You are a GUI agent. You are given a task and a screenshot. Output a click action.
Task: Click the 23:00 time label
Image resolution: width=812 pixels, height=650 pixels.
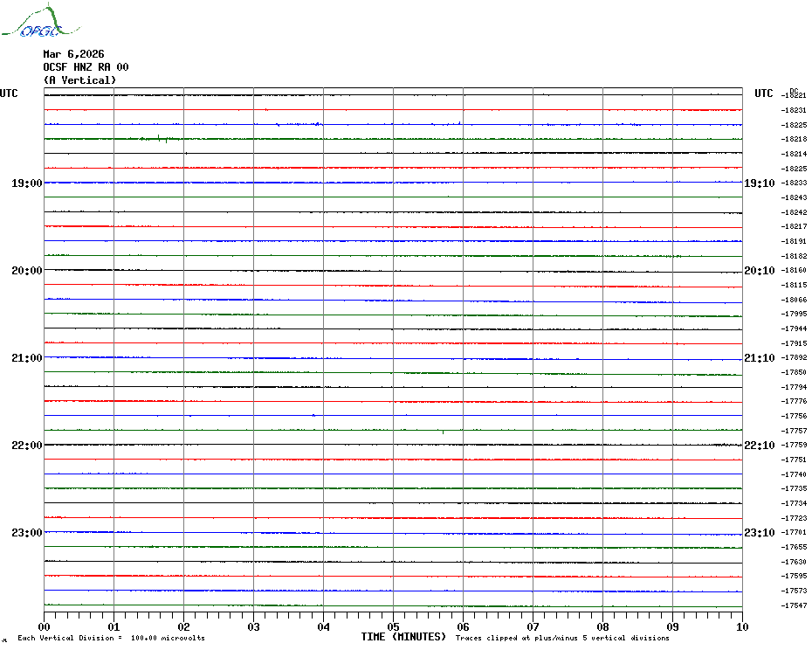click(x=27, y=533)
